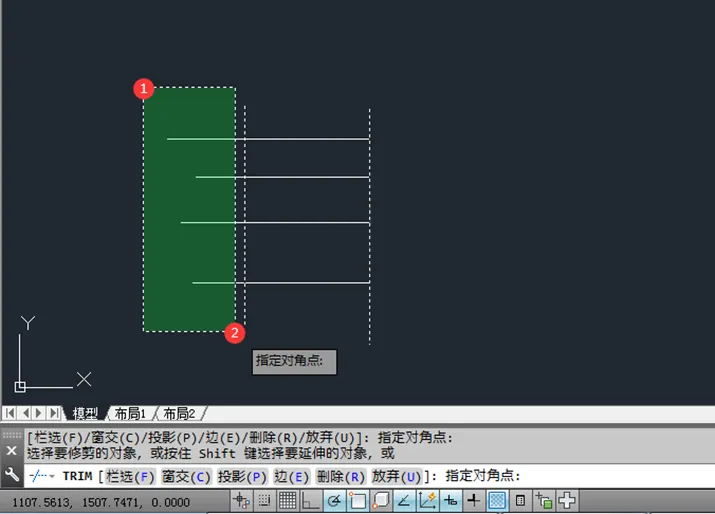715x514 pixels.
Task: Jump to last layout tab arrow
Action: [x=54, y=413]
